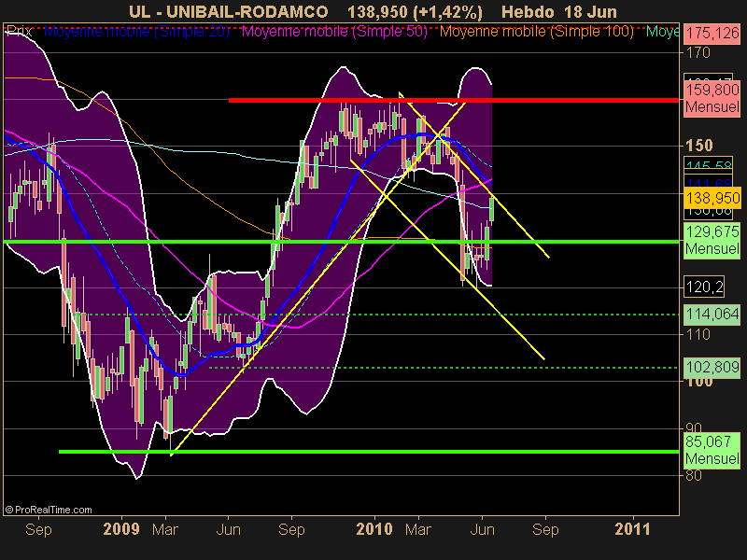The height and width of the screenshot is (560, 747).
Task: Click the 120,2 price label
Action: (704, 287)
